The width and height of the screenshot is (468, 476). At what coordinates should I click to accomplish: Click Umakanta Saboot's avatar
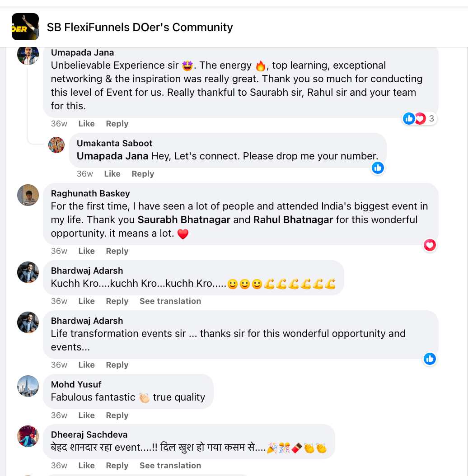click(x=56, y=145)
